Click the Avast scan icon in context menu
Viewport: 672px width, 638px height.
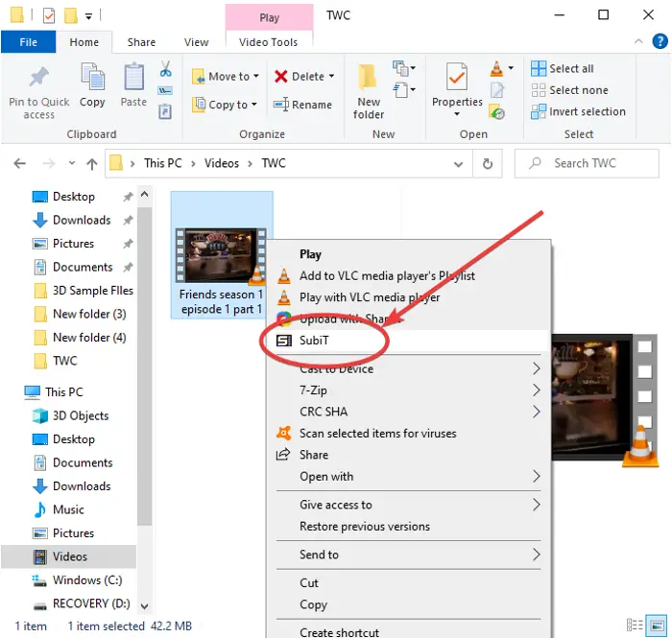point(284,433)
